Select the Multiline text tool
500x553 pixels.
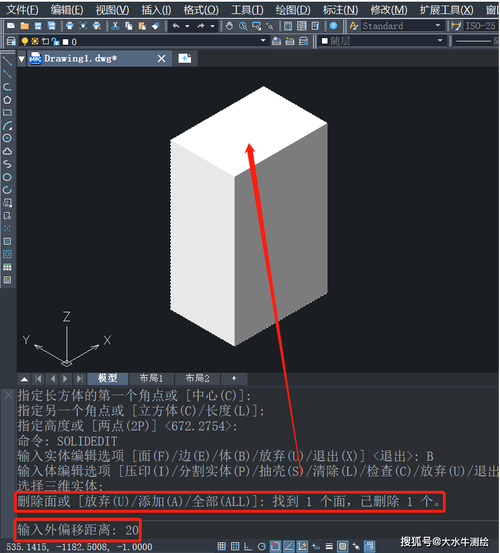(7, 280)
